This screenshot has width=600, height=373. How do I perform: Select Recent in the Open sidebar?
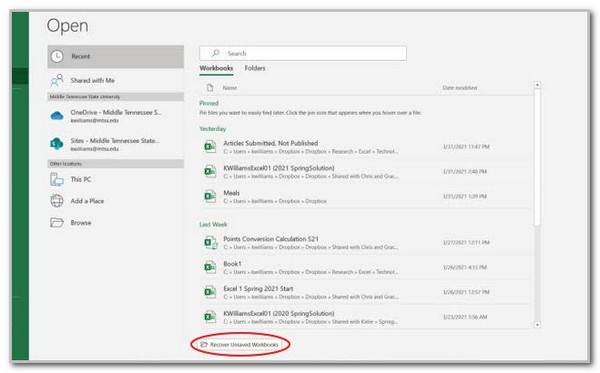[x=116, y=57]
